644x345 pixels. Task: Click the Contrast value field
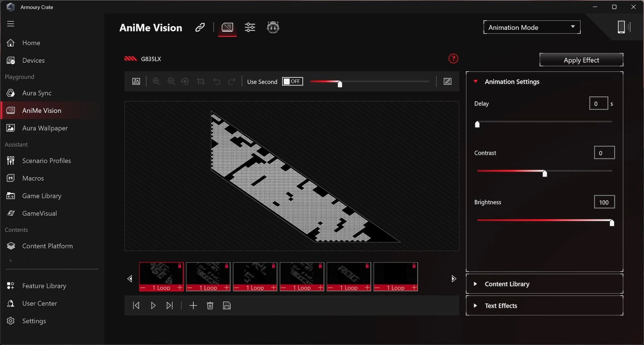pos(604,153)
